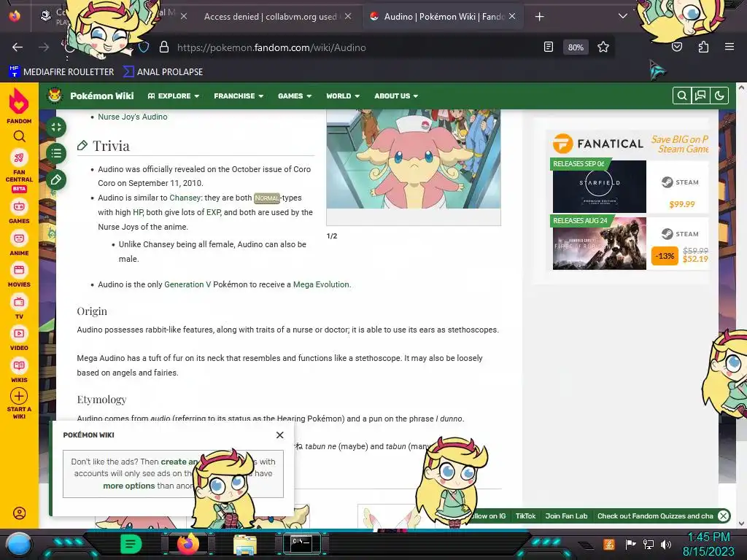
Task: Open MEDIAFIRE ROULETTER bookmark
Action: 61,72
